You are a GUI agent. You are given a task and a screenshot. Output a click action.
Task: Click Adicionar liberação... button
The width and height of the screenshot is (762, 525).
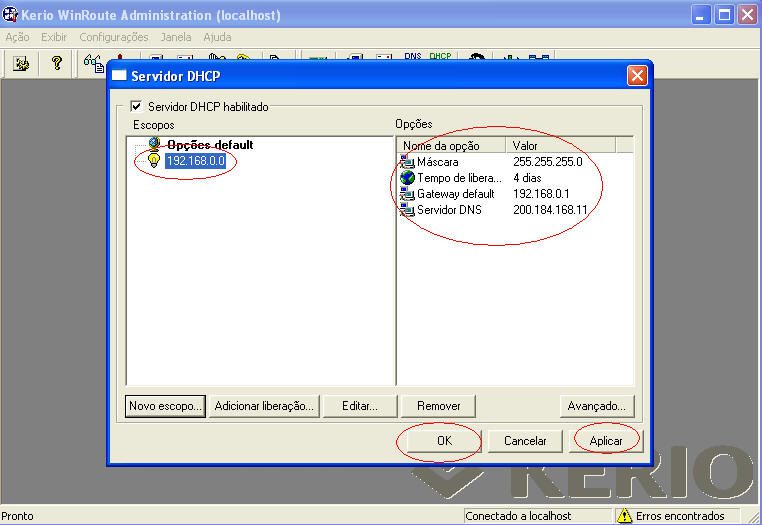[x=265, y=406]
